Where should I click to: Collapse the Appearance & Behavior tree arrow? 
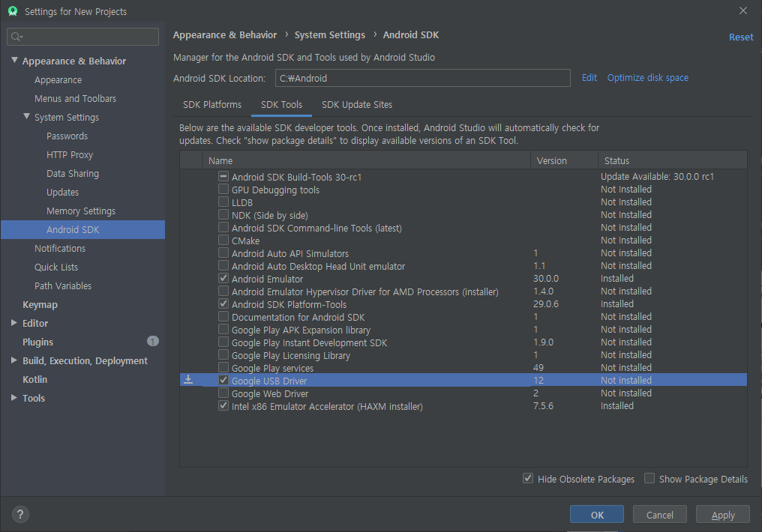pyautogui.click(x=14, y=60)
